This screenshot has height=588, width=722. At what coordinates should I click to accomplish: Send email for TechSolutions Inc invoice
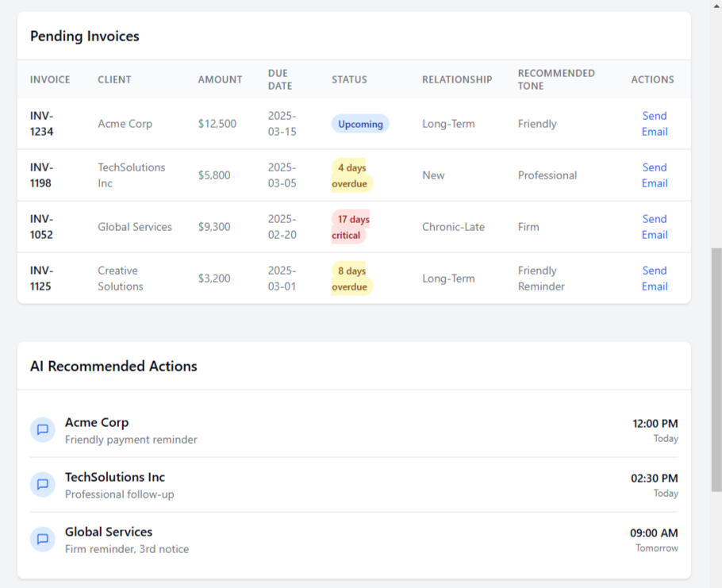pyautogui.click(x=654, y=175)
